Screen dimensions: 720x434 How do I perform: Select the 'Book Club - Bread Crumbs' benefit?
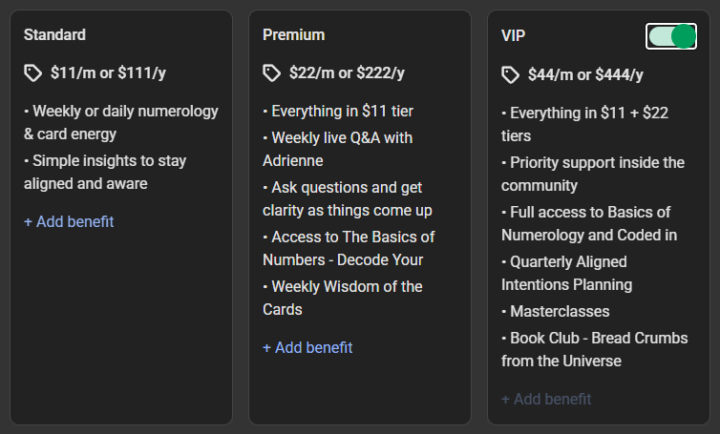point(597,349)
